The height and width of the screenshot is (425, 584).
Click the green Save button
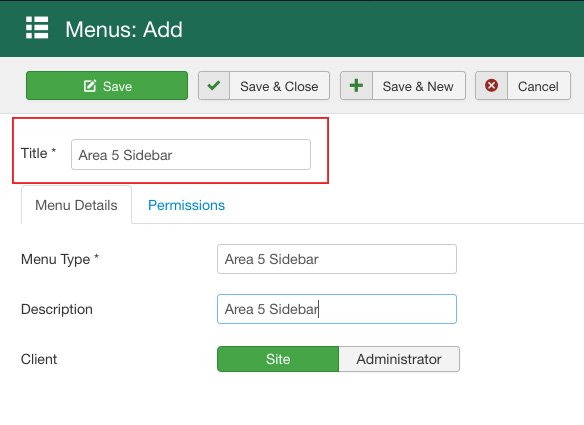tap(107, 86)
